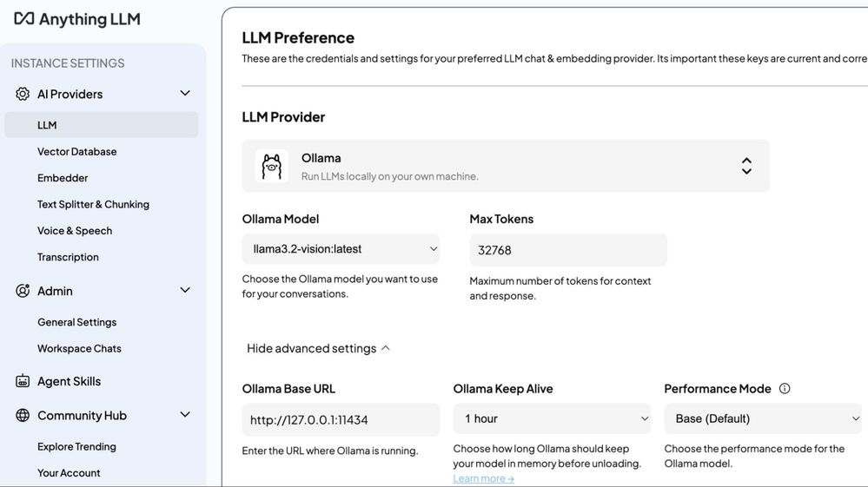Open the Ollama Model dropdown

click(x=341, y=249)
